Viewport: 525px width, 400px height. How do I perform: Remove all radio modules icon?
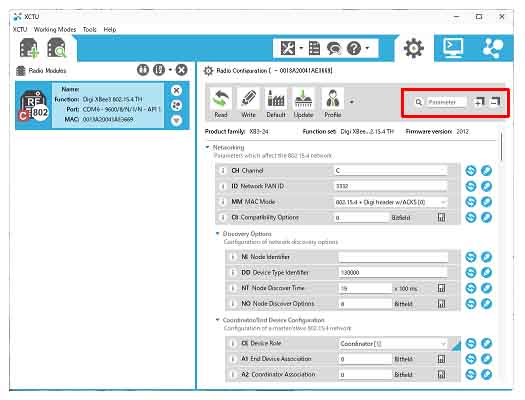click(181, 70)
